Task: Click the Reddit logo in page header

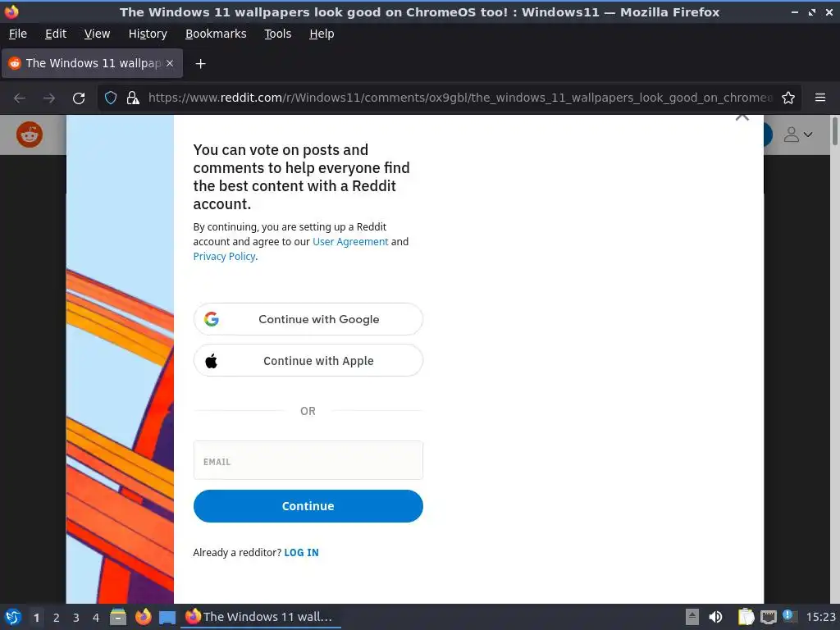Action: click(30, 135)
